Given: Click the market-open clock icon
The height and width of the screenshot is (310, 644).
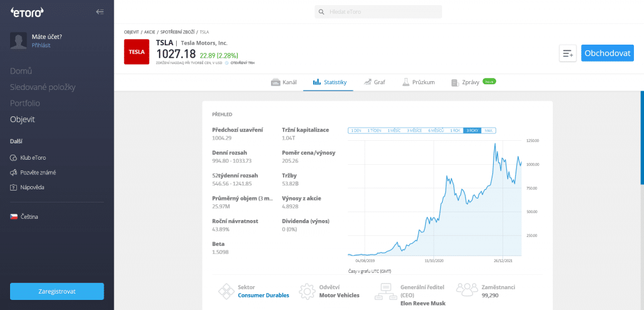Looking at the screenshot, I should [x=226, y=64].
